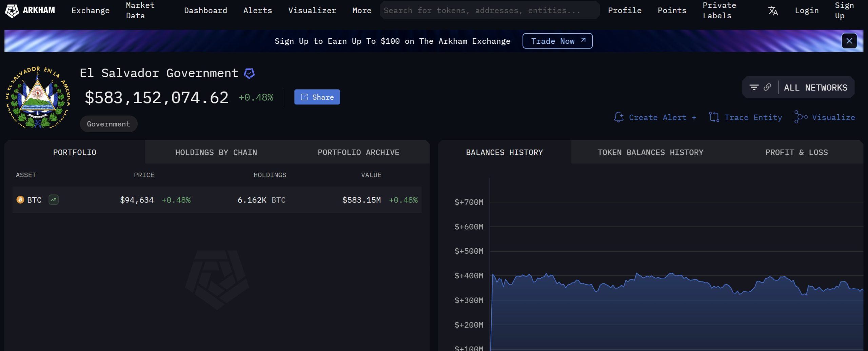The width and height of the screenshot is (868, 351).
Task: Open the filter icon beside All Networks
Action: coord(754,87)
